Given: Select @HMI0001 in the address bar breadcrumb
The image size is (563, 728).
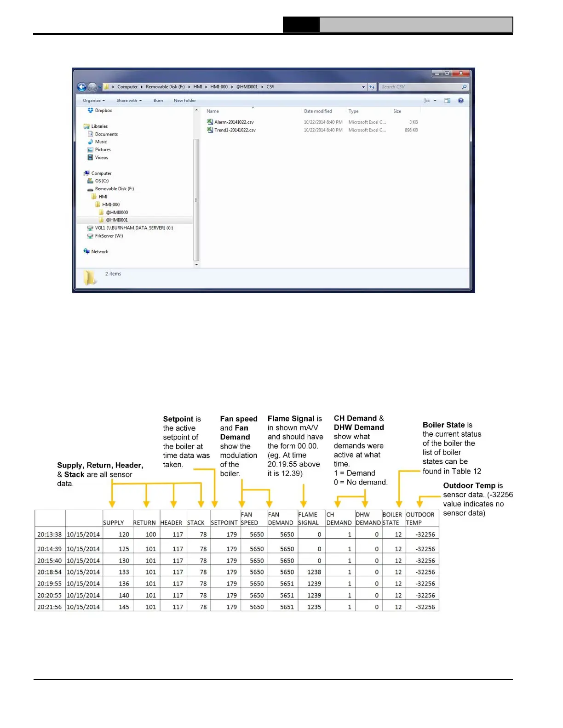Looking at the screenshot, I should (247, 86).
